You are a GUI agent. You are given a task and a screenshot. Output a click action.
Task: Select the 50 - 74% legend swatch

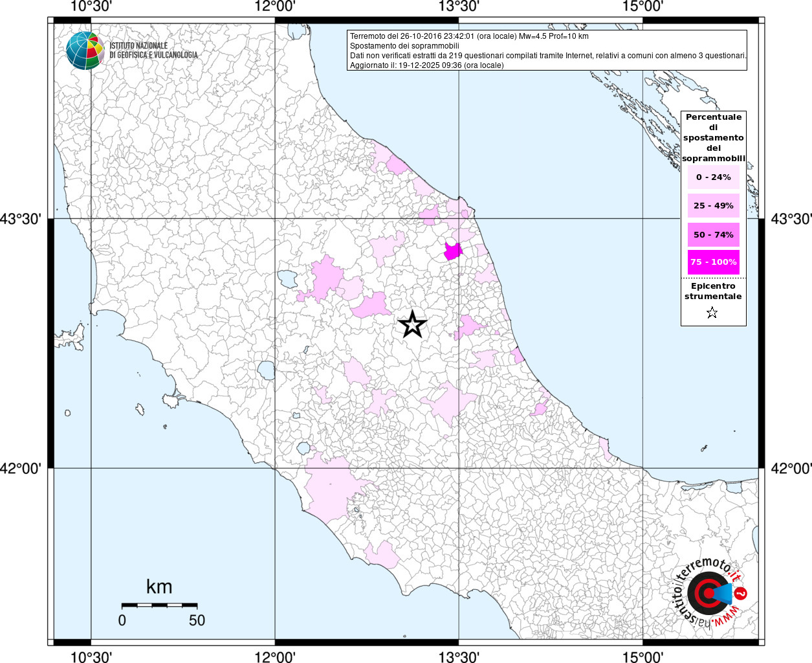713,234
